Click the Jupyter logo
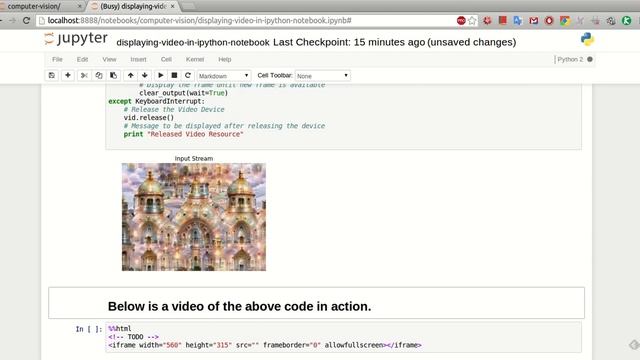This screenshot has width=640, height=360. (x=76, y=39)
